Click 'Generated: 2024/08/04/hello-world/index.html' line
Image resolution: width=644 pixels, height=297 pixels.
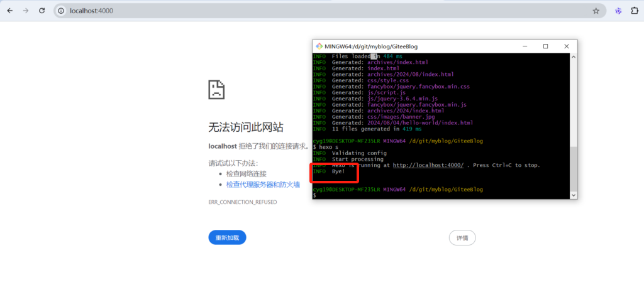pos(393,122)
